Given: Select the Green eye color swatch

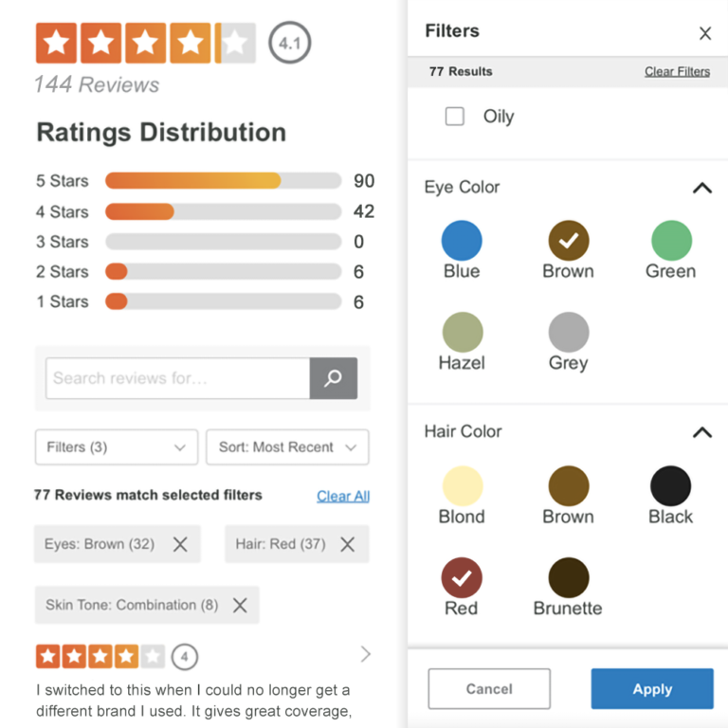Looking at the screenshot, I should [x=671, y=241].
